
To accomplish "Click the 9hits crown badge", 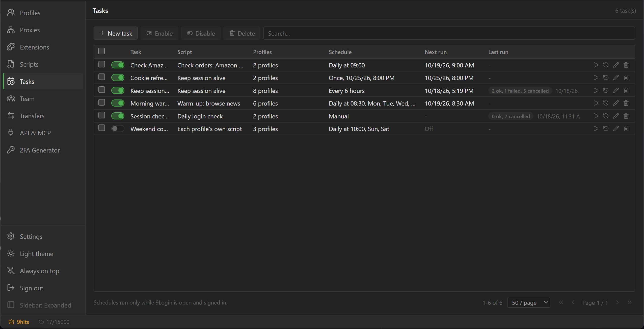I will [19, 322].
